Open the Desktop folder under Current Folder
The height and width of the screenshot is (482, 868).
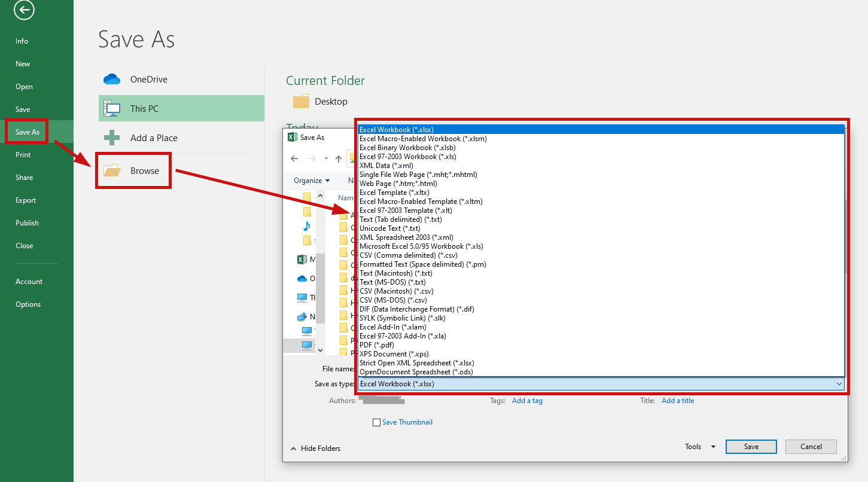tap(320, 102)
